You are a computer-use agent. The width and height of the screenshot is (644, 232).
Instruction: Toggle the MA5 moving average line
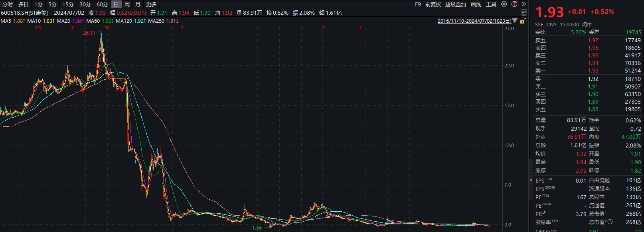(6, 21)
